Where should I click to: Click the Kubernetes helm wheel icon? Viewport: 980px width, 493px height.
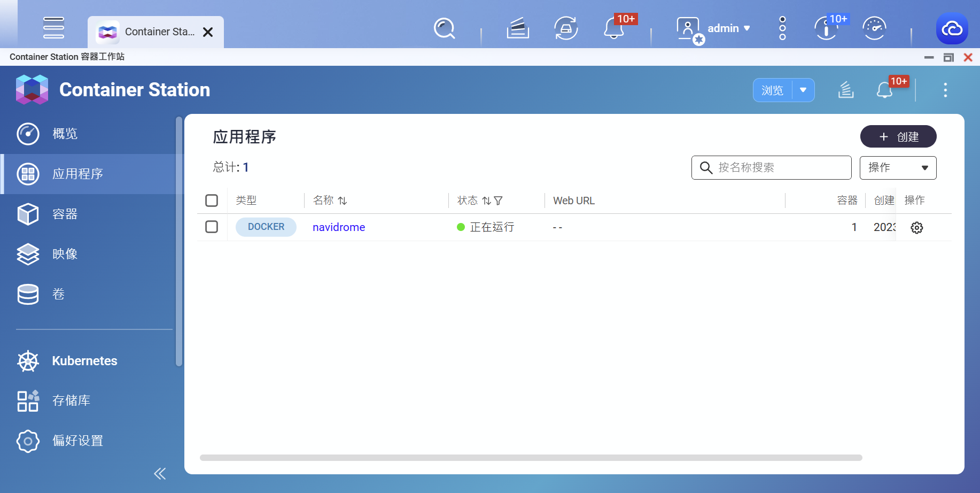28,361
